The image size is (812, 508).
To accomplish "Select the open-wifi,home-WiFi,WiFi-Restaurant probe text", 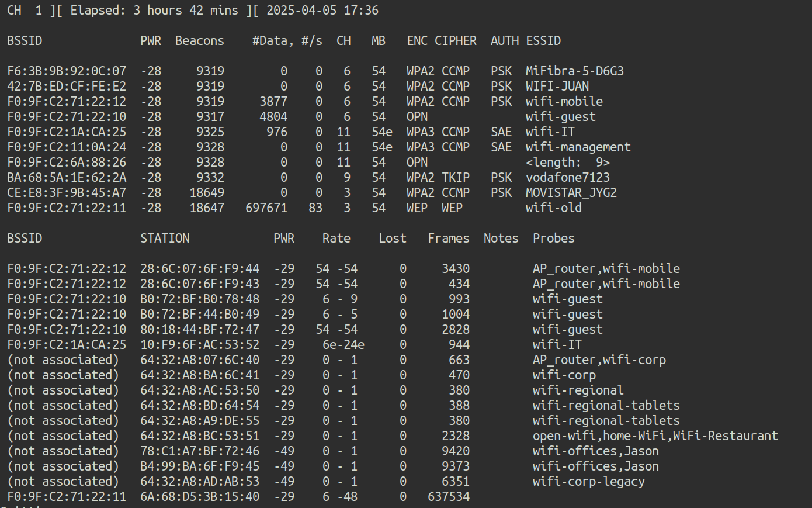I will click(655, 436).
